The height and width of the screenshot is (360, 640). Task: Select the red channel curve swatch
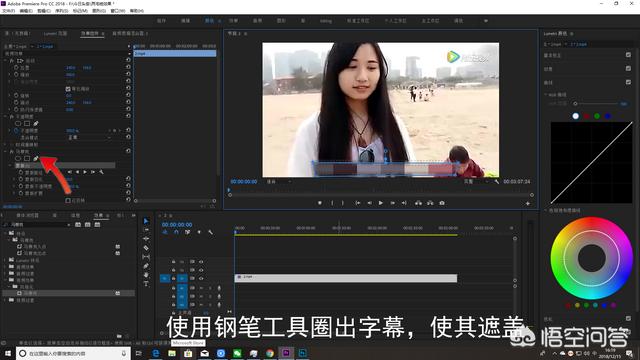point(587,116)
